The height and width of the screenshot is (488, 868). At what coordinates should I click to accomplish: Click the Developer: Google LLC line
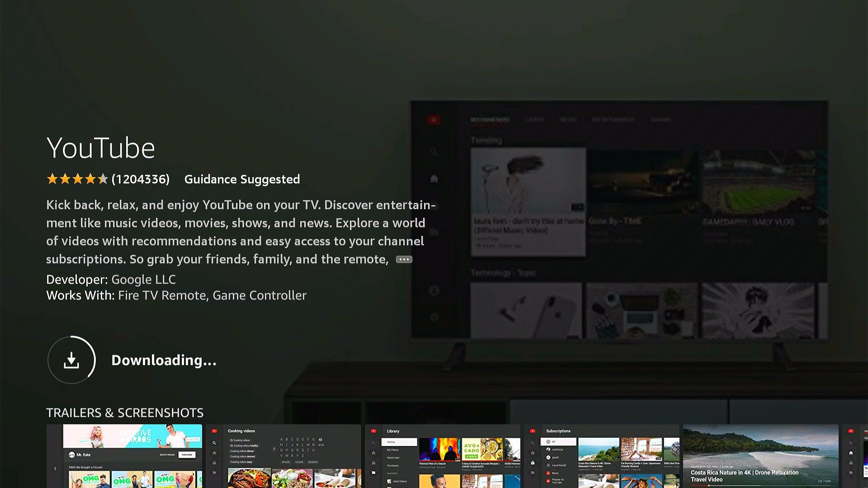coord(111,279)
